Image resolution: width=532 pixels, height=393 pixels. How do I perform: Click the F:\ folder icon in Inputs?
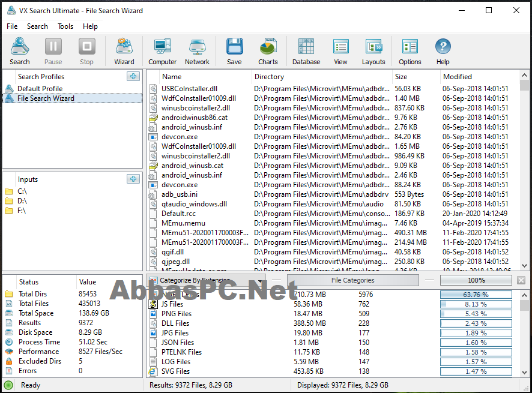pyautogui.click(x=9, y=211)
